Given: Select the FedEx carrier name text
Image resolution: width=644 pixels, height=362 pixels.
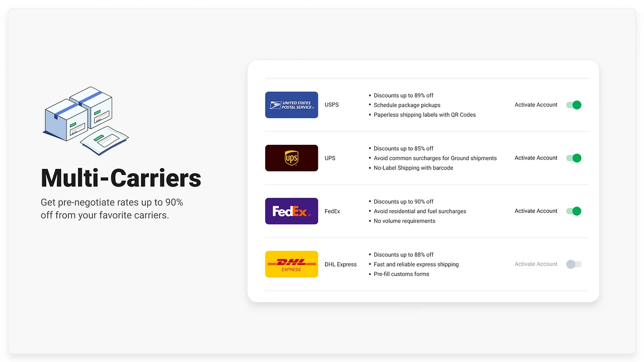Looking at the screenshot, I should [x=332, y=211].
